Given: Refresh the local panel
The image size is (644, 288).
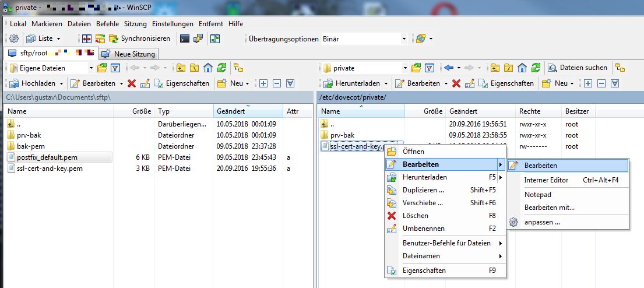Looking at the screenshot, I should coord(221,68).
